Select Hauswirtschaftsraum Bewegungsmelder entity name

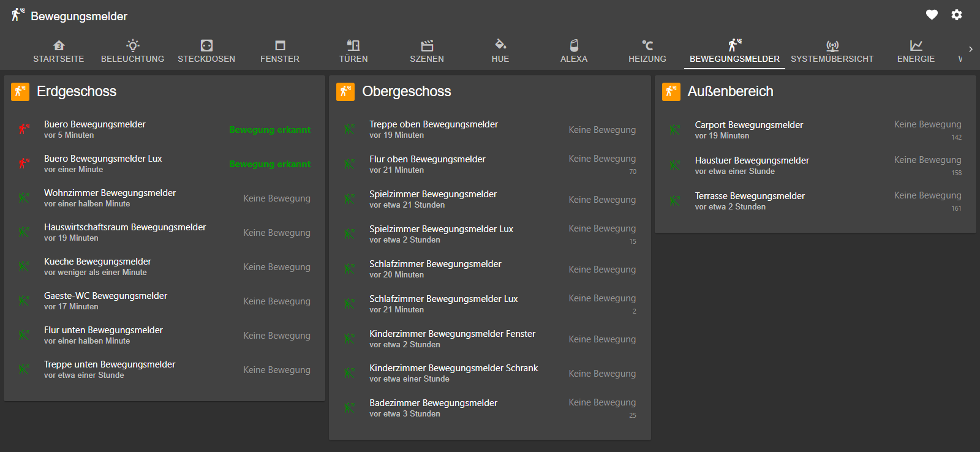pos(125,227)
